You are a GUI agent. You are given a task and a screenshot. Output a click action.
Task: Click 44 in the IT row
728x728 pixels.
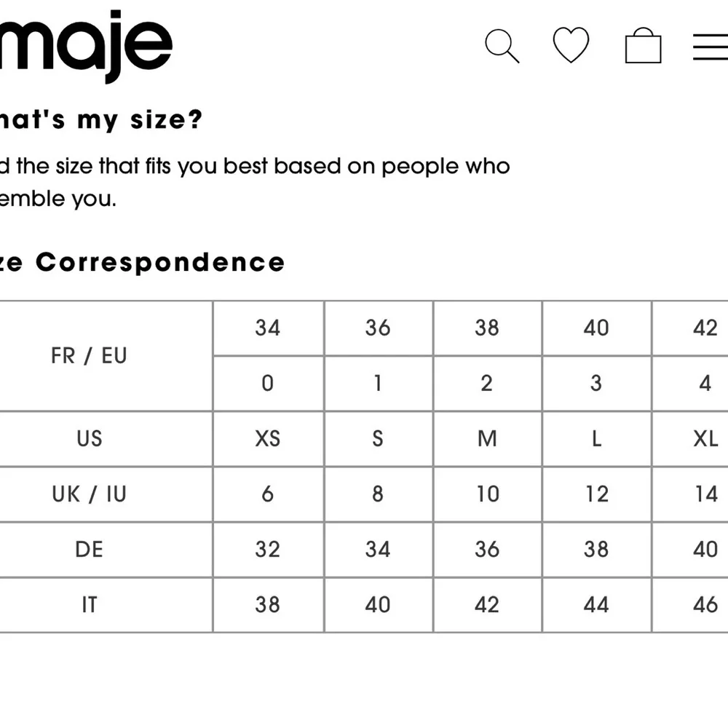coord(596,604)
